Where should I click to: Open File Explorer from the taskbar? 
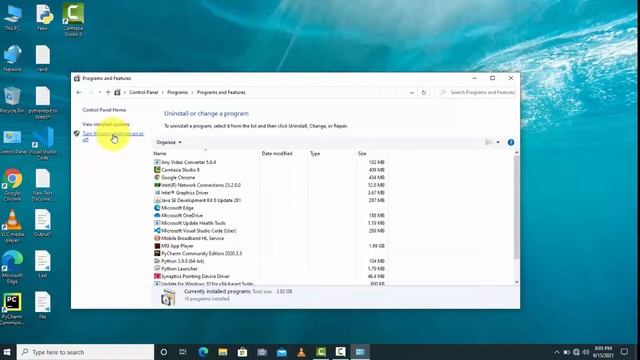click(222, 352)
